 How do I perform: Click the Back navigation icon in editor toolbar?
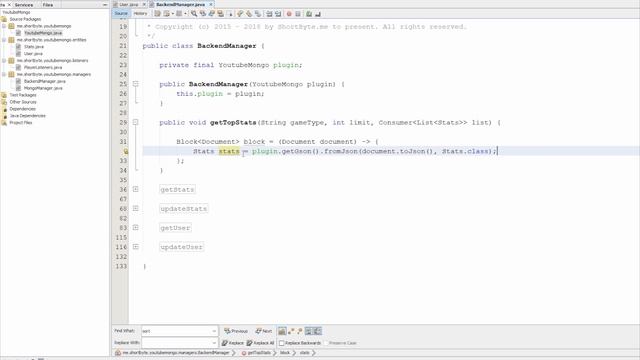pyautogui.click(x=166, y=13)
